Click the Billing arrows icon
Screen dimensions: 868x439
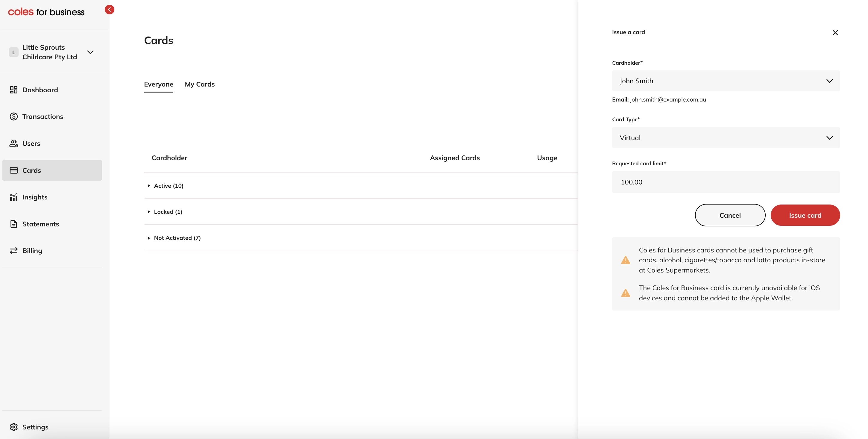tap(13, 251)
